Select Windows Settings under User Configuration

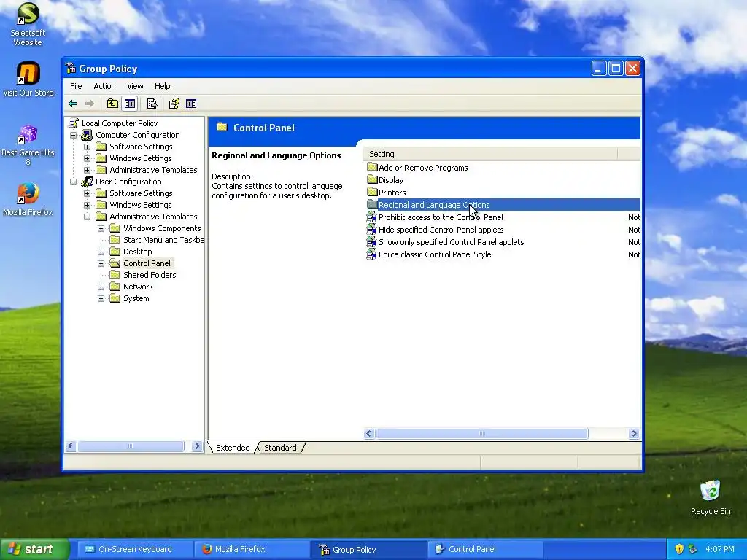(141, 205)
